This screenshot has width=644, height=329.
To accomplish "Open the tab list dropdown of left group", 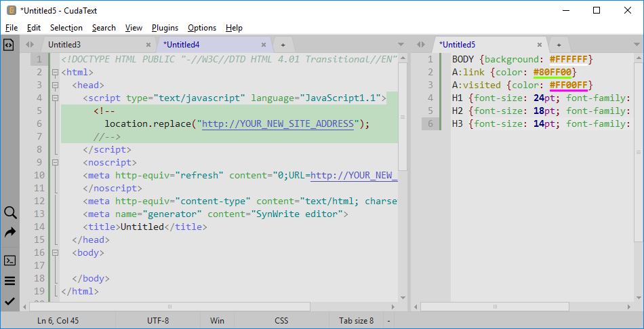I will click(x=401, y=44).
